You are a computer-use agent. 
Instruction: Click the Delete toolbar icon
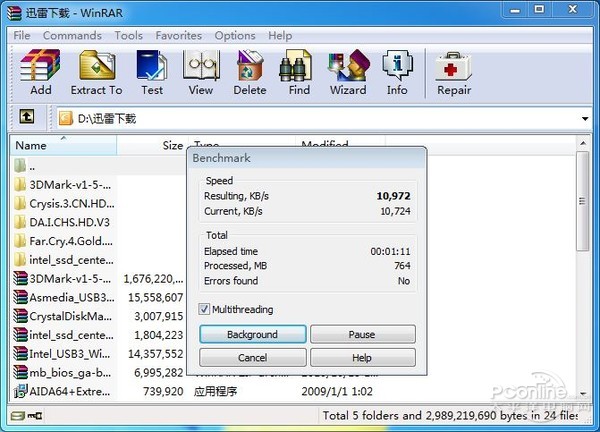250,65
